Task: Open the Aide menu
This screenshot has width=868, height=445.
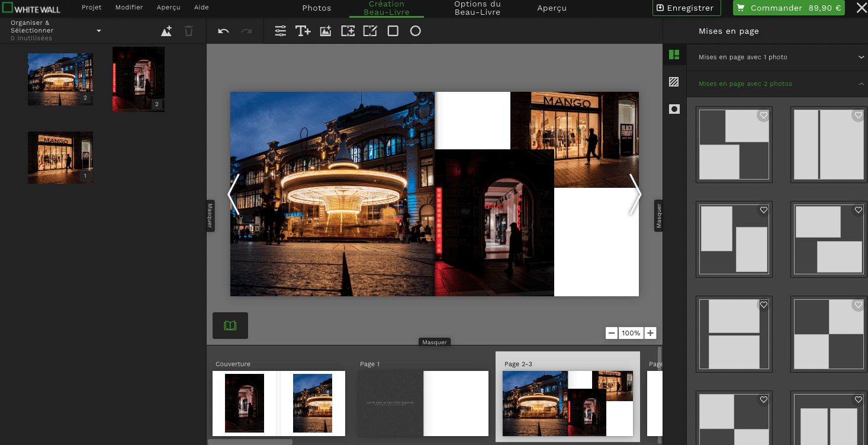Action: tap(201, 7)
